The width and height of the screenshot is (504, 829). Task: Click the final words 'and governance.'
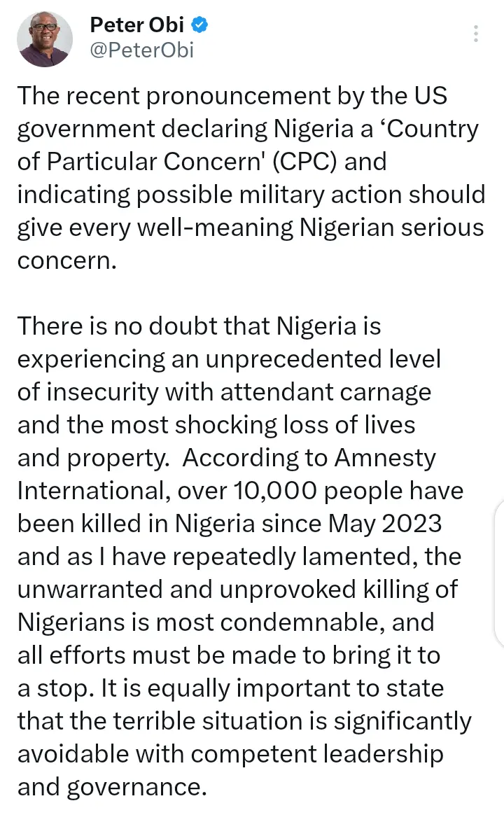coord(112,787)
